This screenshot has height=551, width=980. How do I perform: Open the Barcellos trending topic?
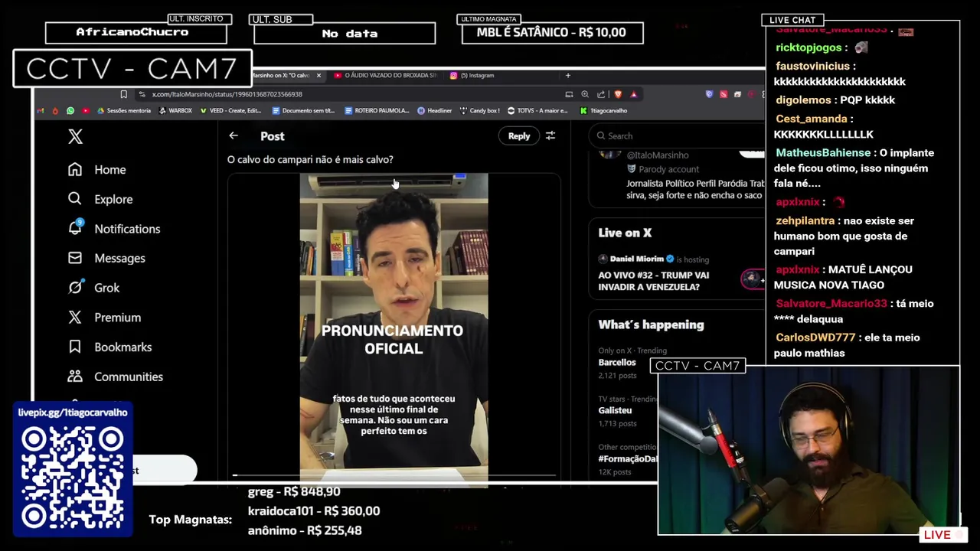617,362
